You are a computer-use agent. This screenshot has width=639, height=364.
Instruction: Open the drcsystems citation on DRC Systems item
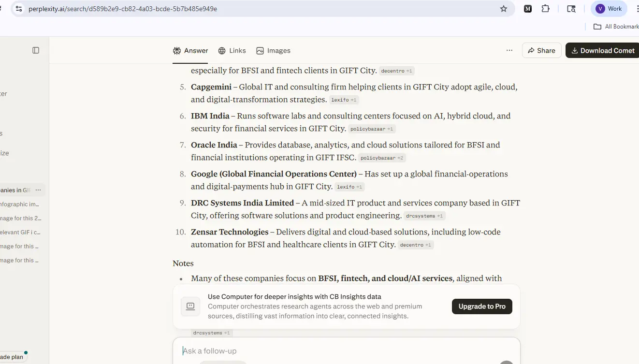424,216
